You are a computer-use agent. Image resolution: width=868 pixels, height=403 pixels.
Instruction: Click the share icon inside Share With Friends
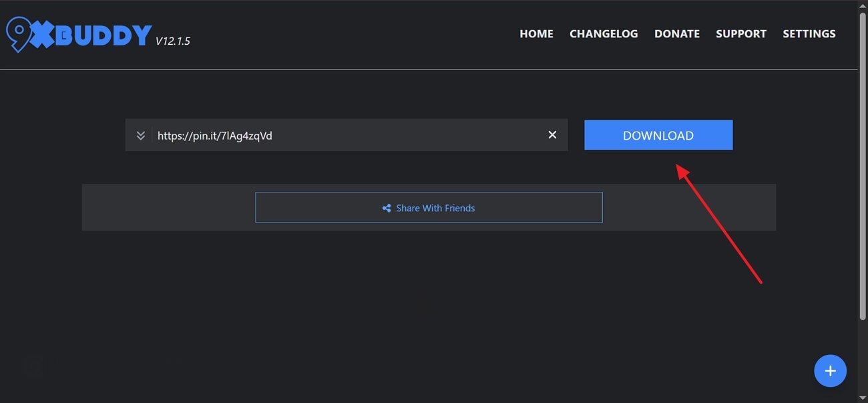tap(387, 208)
